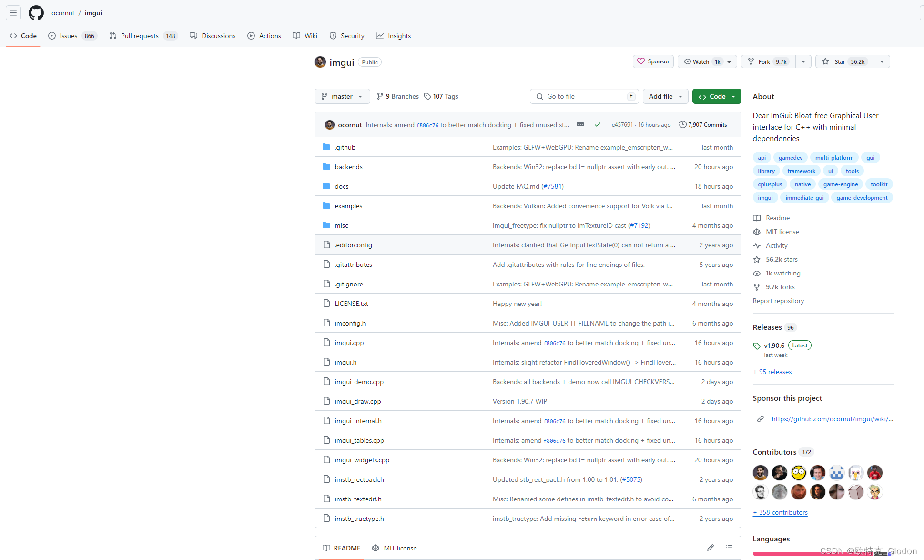Expand commit message ellipsis button

pyautogui.click(x=580, y=124)
